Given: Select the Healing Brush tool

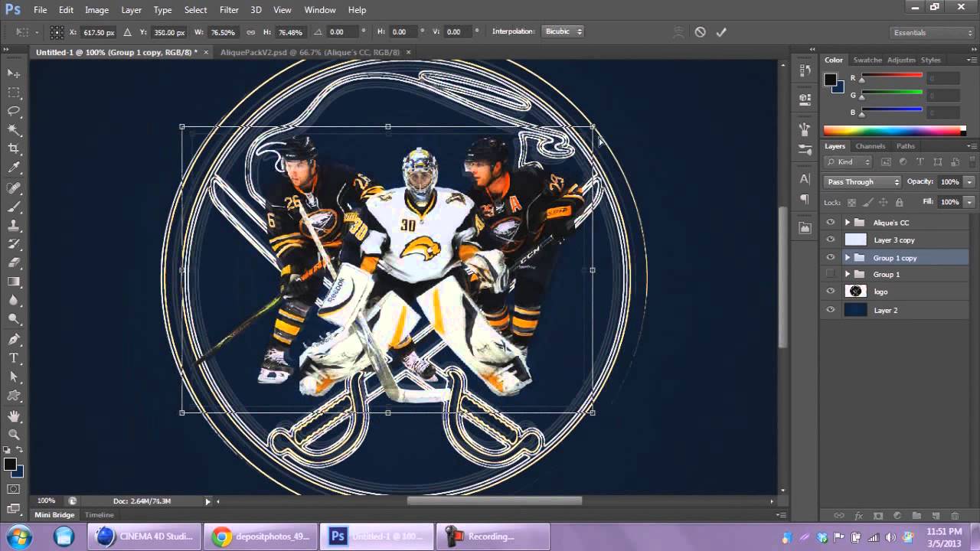Looking at the screenshot, I should [x=14, y=187].
